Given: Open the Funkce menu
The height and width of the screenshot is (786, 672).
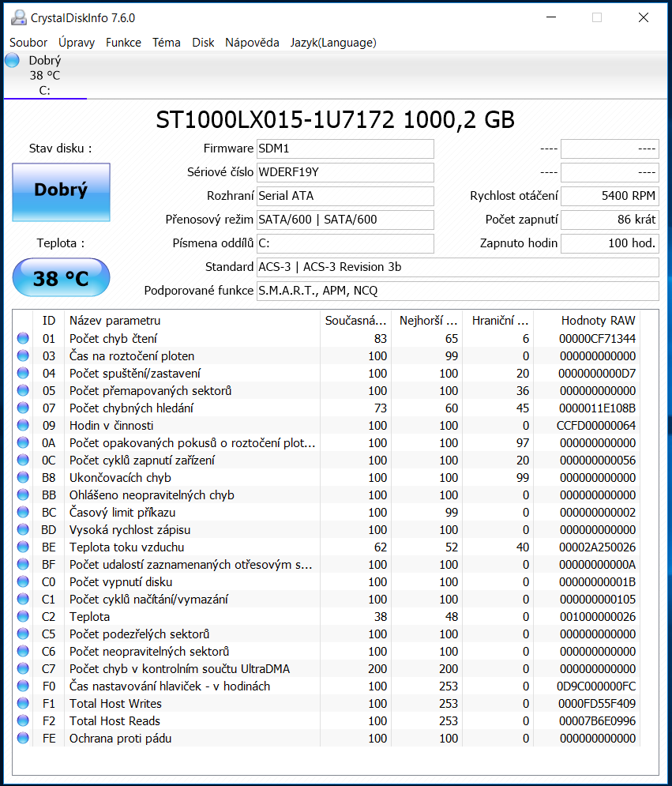Looking at the screenshot, I should tap(123, 43).
